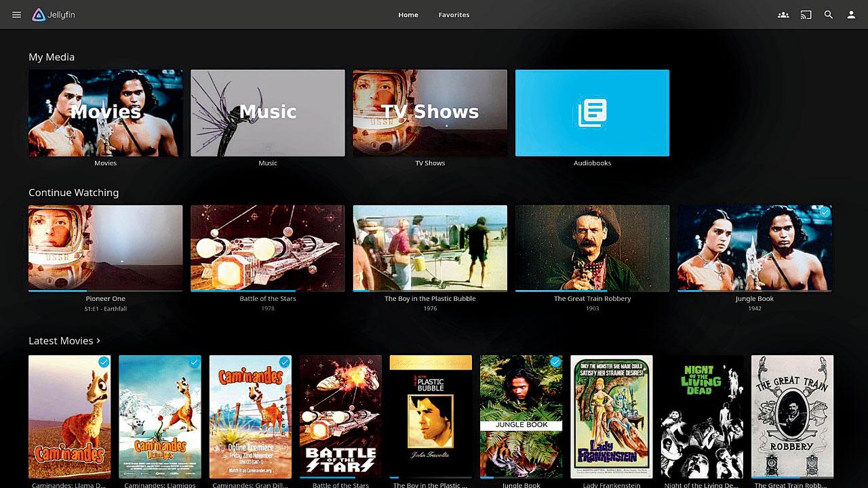Click The Great Train Robbery progress bar in Continue Watching
The image size is (868, 488).
pyautogui.click(x=592, y=290)
